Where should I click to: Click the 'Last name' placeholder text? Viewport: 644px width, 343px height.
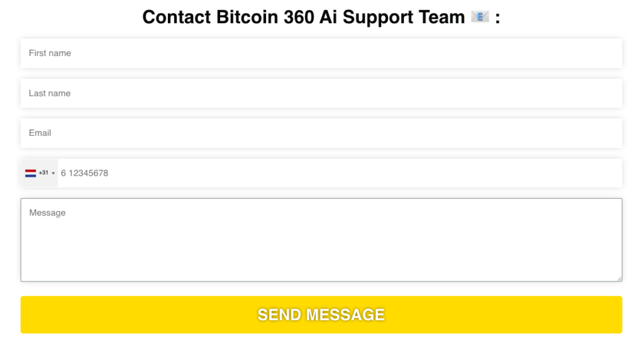[50, 93]
